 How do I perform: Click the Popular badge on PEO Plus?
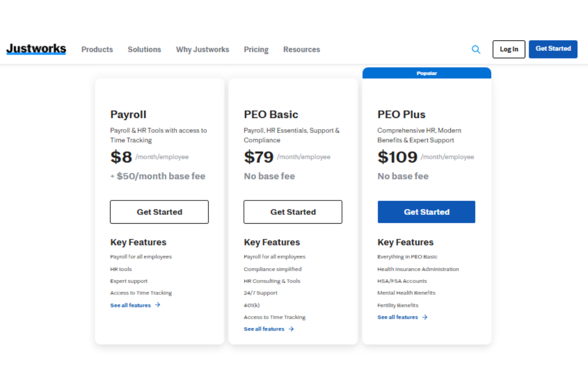[x=427, y=73]
